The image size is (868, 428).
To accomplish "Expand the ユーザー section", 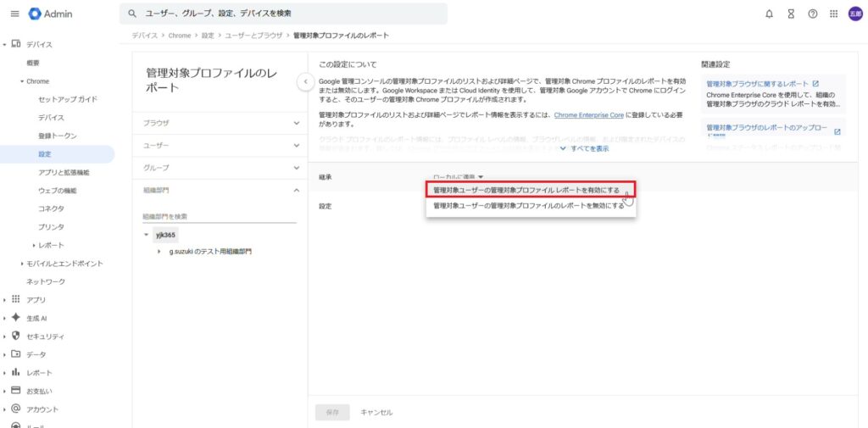I will (296, 146).
